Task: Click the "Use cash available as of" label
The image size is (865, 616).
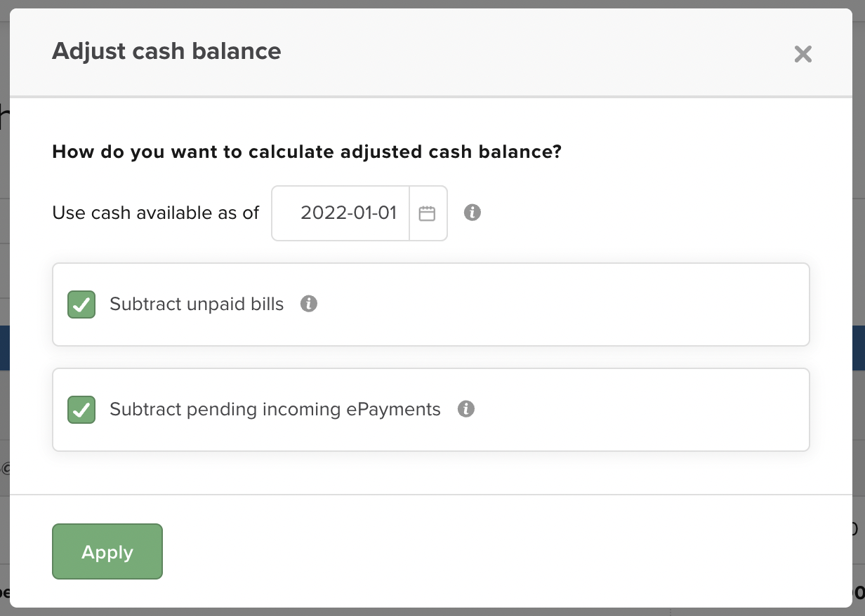Action: point(156,213)
